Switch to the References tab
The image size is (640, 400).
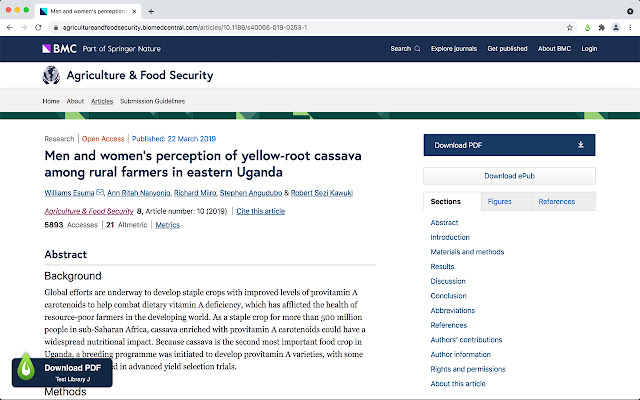point(556,202)
